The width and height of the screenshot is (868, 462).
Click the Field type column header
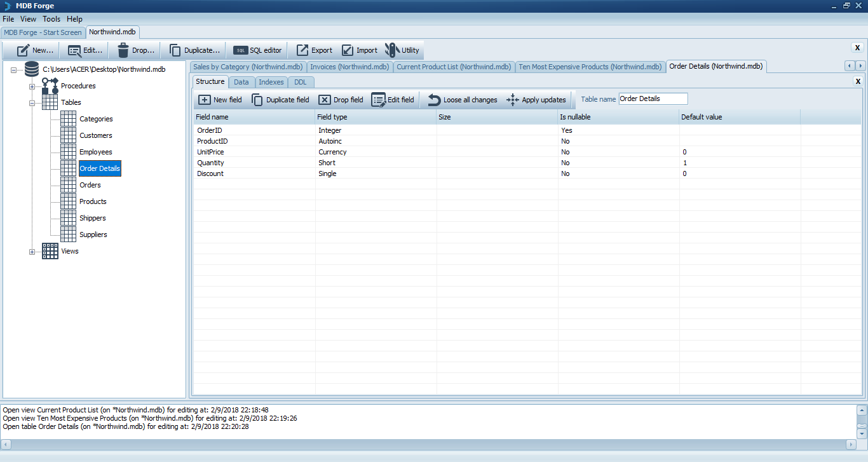pos(376,117)
